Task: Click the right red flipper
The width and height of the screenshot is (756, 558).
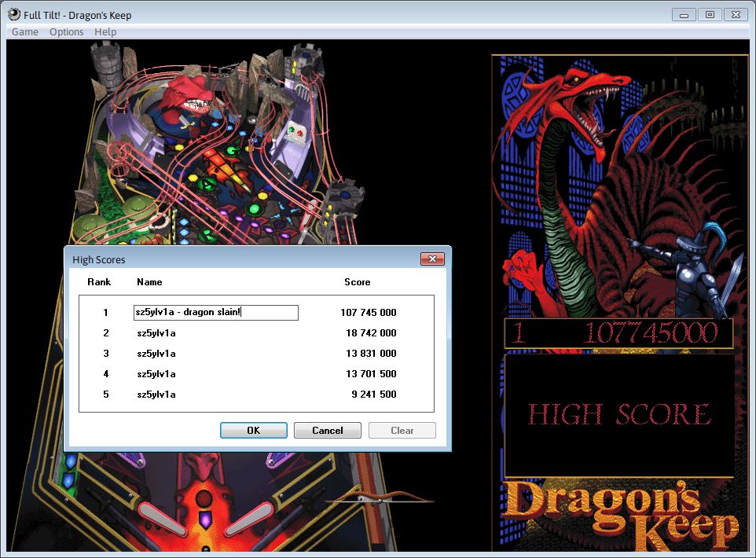Action: [x=249, y=519]
